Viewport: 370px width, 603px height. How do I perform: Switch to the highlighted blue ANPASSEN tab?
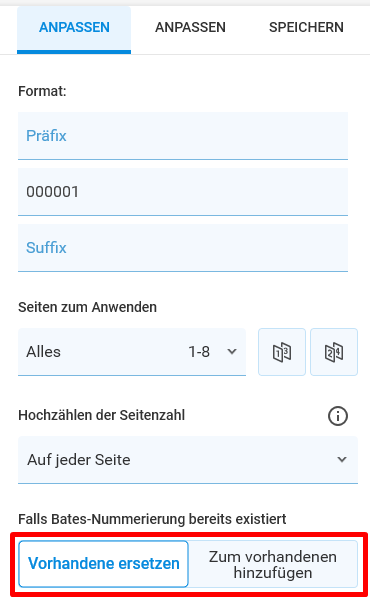pyautogui.click(x=74, y=28)
